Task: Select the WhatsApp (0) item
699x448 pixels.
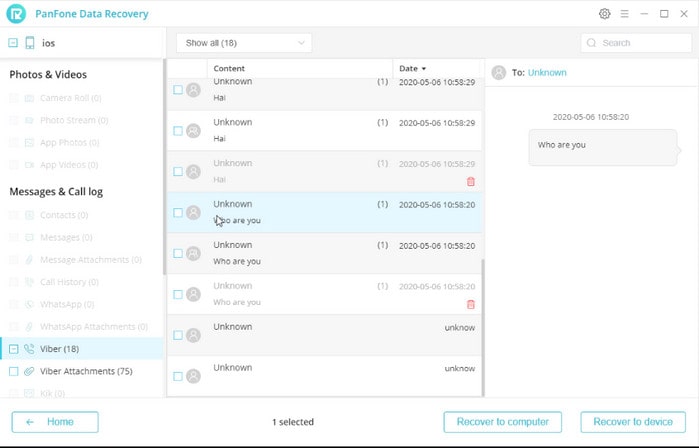Action: click(67, 304)
